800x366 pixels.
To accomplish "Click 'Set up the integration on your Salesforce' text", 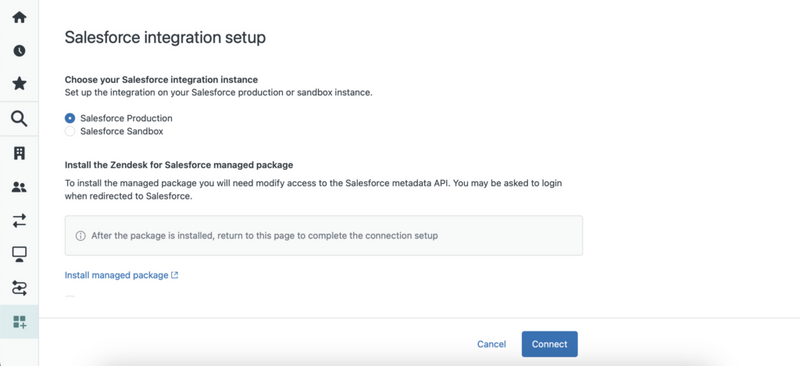I will [x=218, y=93].
